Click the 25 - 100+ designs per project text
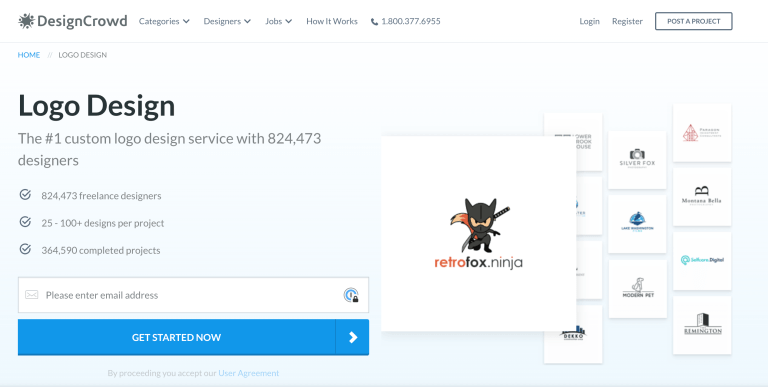The width and height of the screenshot is (768, 387). [103, 223]
